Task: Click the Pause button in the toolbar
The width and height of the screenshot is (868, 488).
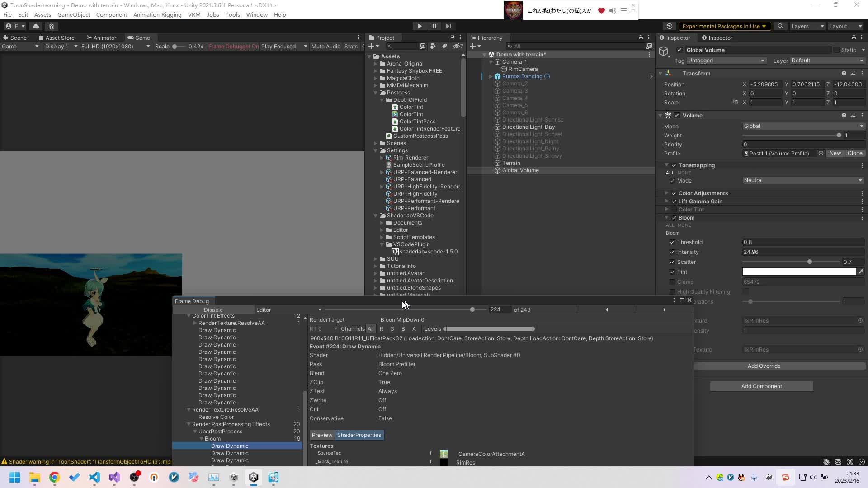Action: [434, 26]
